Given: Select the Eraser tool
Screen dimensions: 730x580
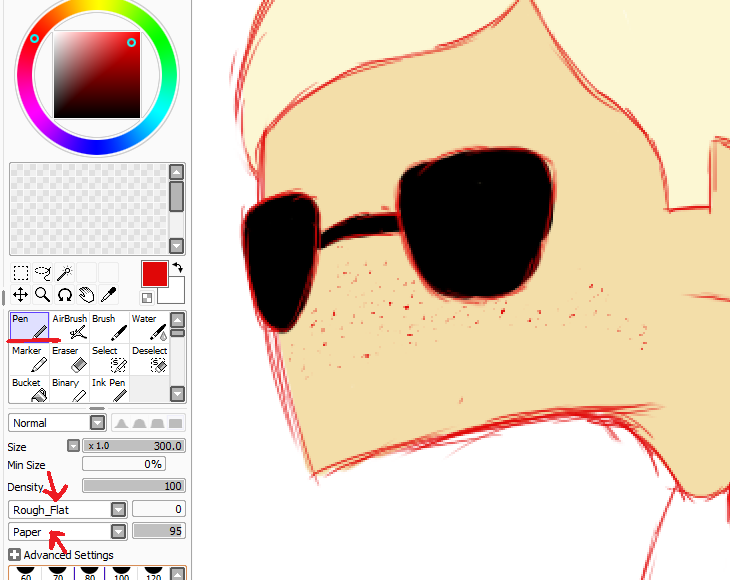Looking at the screenshot, I should coord(69,359).
